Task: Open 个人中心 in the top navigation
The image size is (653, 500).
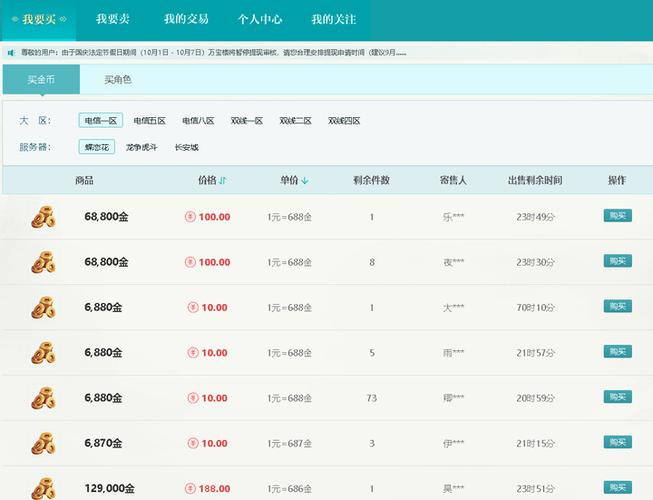Action: tap(260, 19)
